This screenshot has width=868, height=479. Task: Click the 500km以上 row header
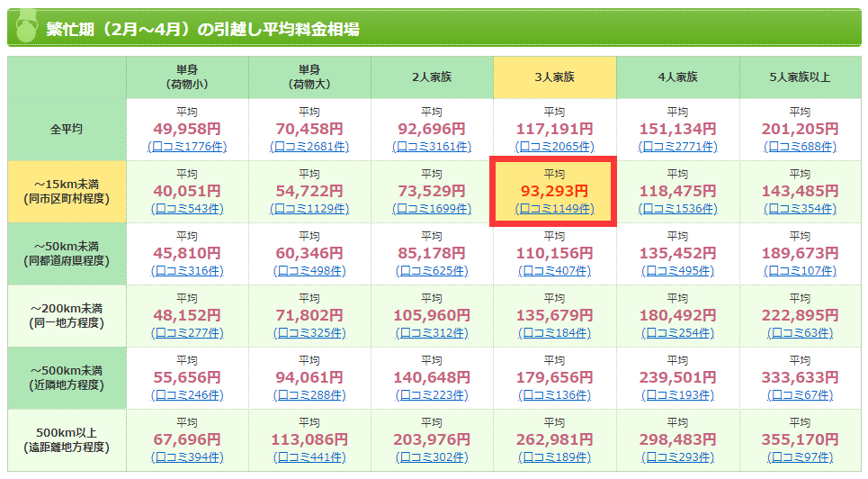click(x=67, y=439)
